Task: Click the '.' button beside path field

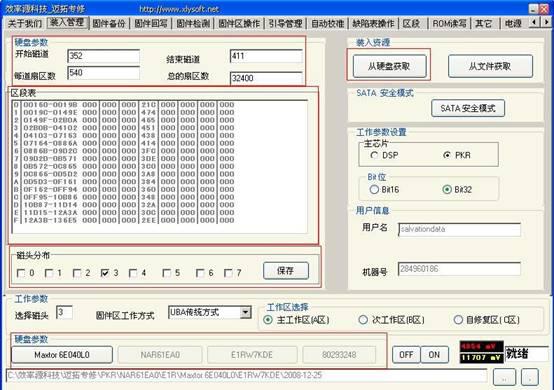Action: 530,377
